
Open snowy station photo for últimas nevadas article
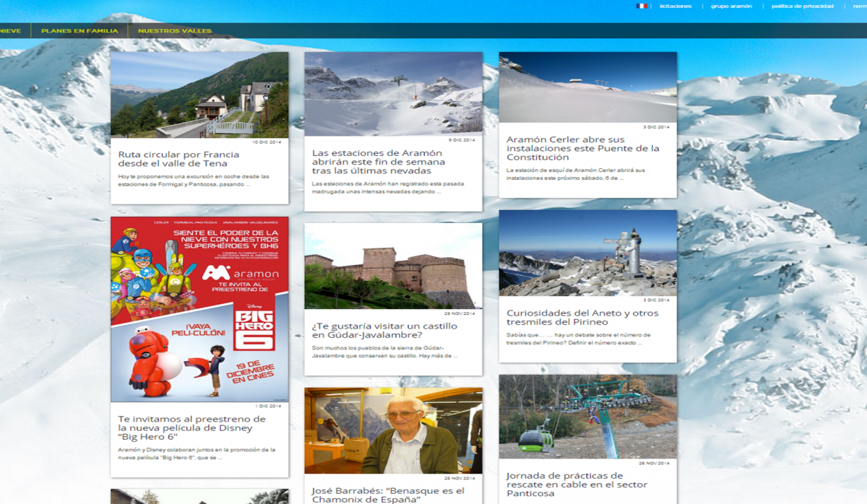[x=393, y=94]
